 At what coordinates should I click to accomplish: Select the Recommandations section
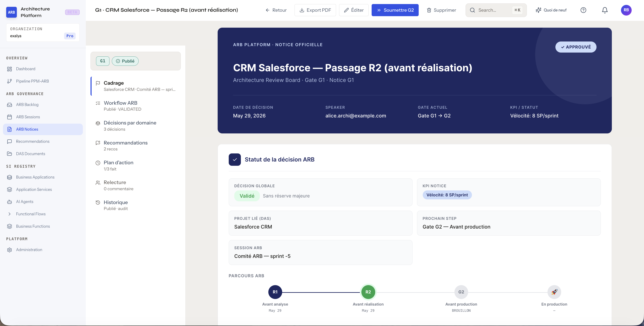click(135, 146)
